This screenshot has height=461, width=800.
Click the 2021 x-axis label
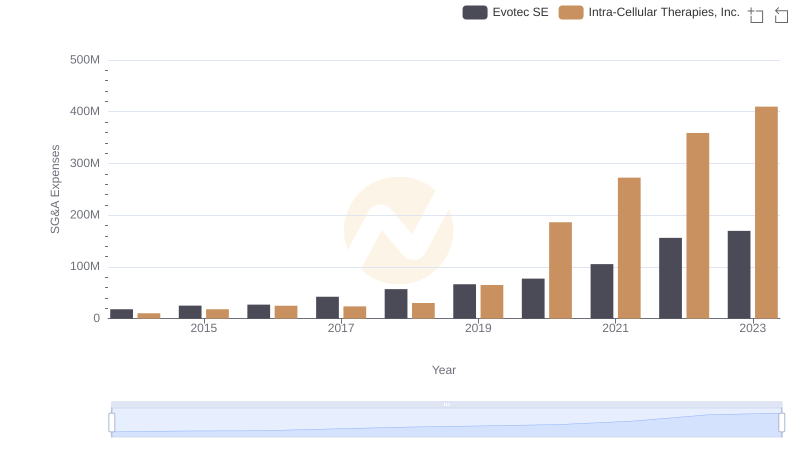click(x=615, y=328)
